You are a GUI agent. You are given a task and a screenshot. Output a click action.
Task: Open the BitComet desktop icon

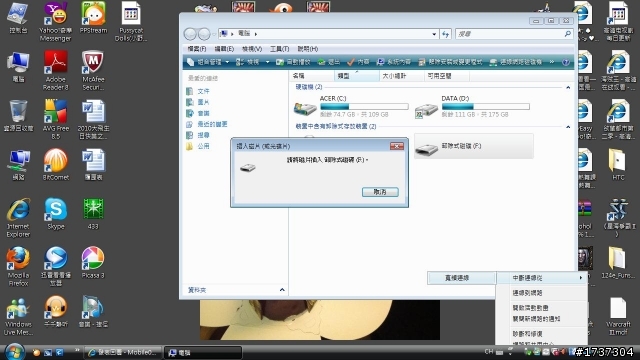click(x=56, y=164)
